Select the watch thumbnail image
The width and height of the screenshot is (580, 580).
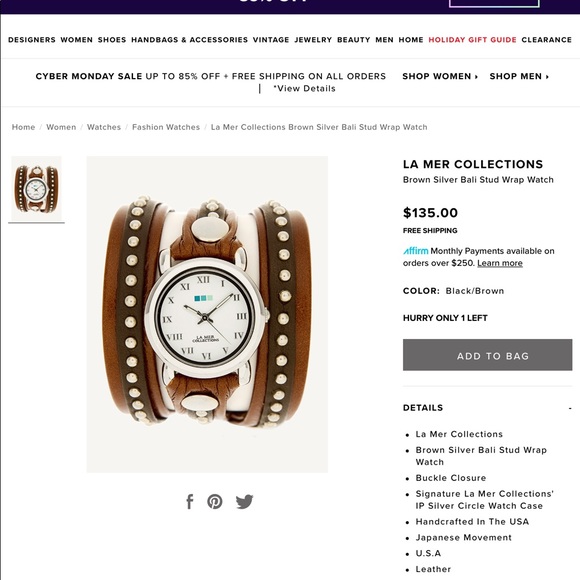[36, 189]
